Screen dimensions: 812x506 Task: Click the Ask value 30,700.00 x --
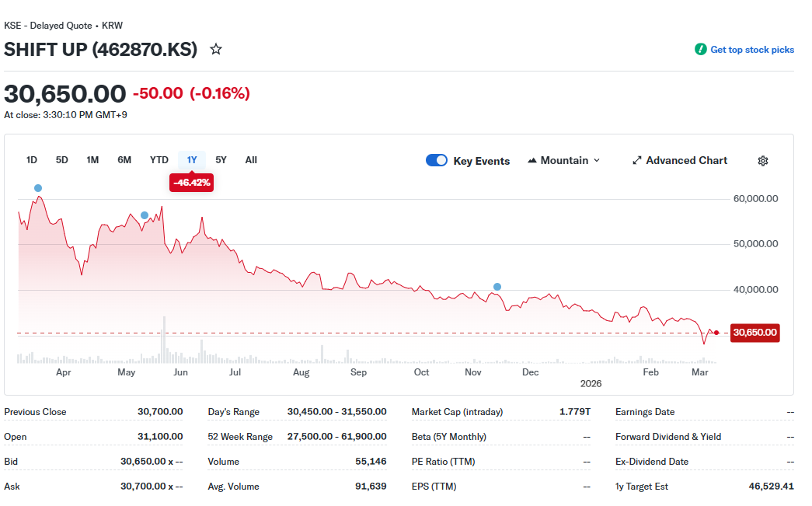pos(152,487)
